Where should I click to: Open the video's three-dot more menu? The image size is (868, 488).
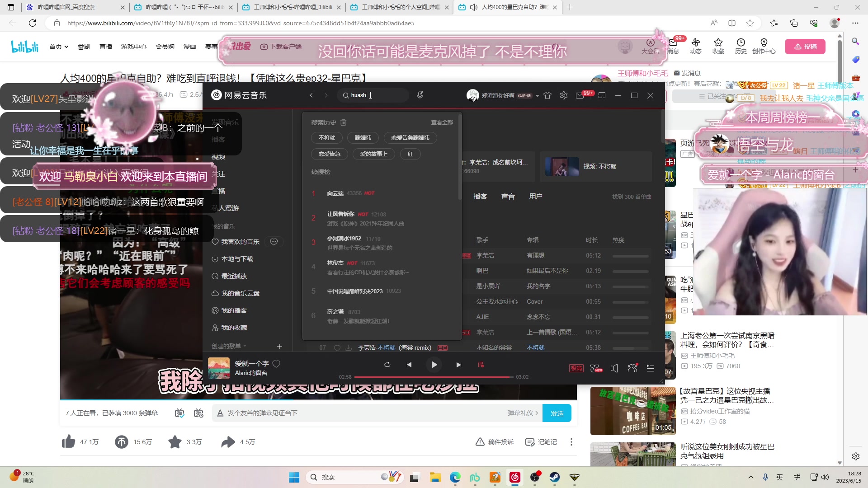[x=571, y=442]
